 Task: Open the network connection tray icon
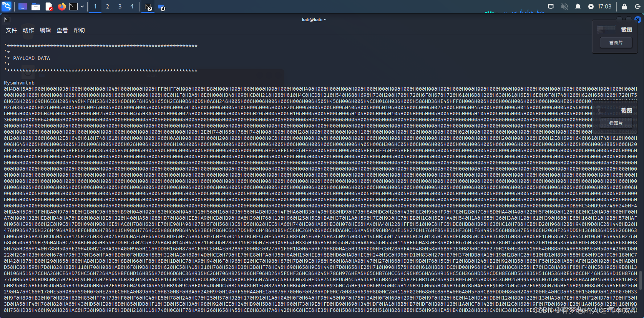point(551,7)
